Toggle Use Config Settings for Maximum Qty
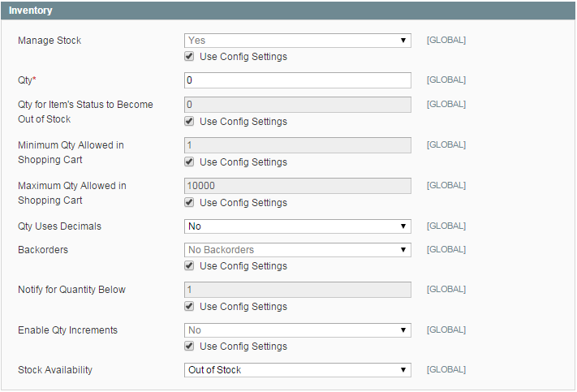577x392 pixels. coord(189,203)
